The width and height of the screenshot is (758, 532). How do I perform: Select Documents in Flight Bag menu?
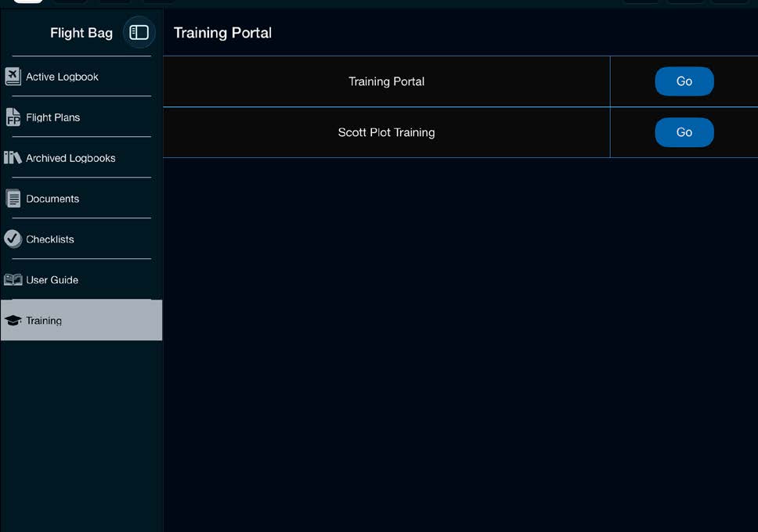(x=81, y=198)
